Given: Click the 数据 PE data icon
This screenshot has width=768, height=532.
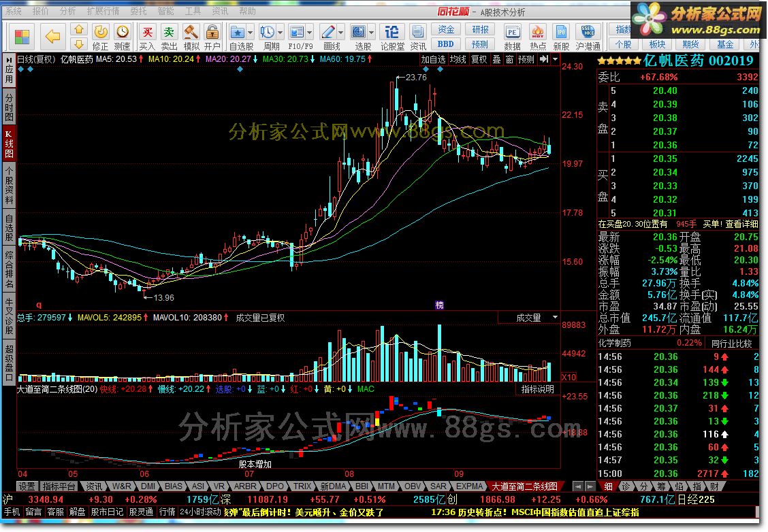Looking at the screenshot, I should pos(512,32).
